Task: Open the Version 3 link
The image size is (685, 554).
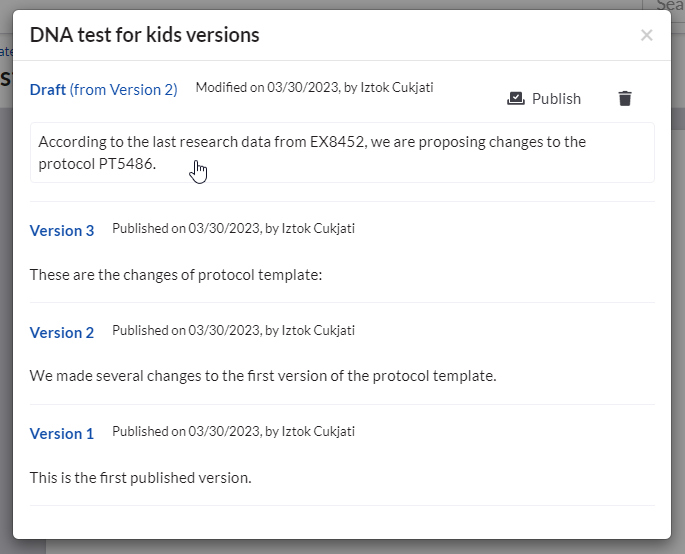Action: coord(62,231)
